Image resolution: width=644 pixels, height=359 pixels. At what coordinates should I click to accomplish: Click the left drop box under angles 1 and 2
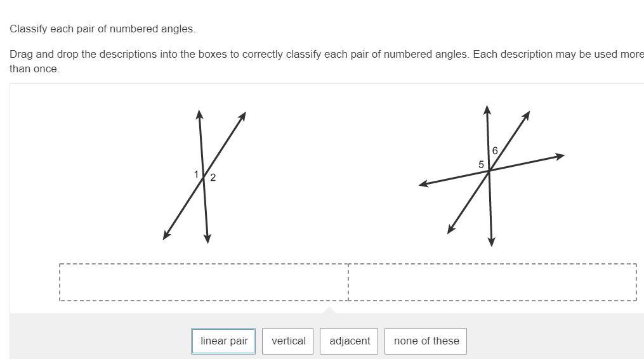204,282
